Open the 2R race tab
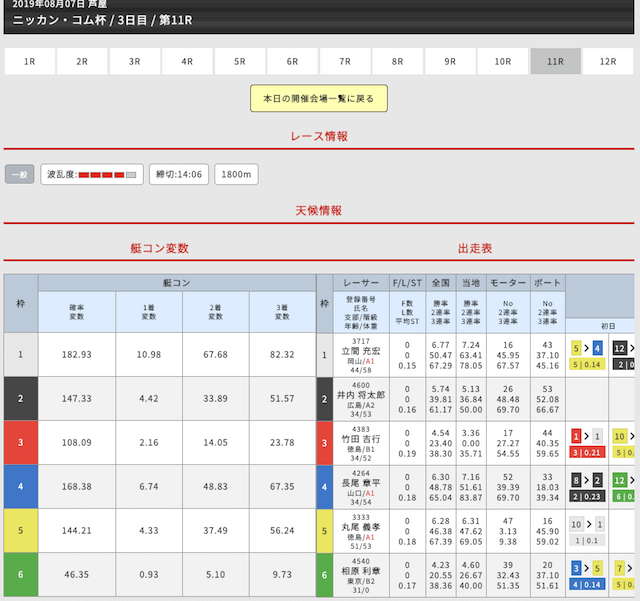The width and height of the screenshot is (640, 601). [82, 61]
